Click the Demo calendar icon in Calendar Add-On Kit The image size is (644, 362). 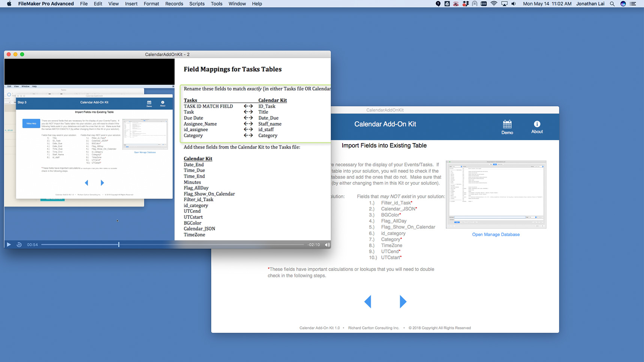(x=507, y=127)
